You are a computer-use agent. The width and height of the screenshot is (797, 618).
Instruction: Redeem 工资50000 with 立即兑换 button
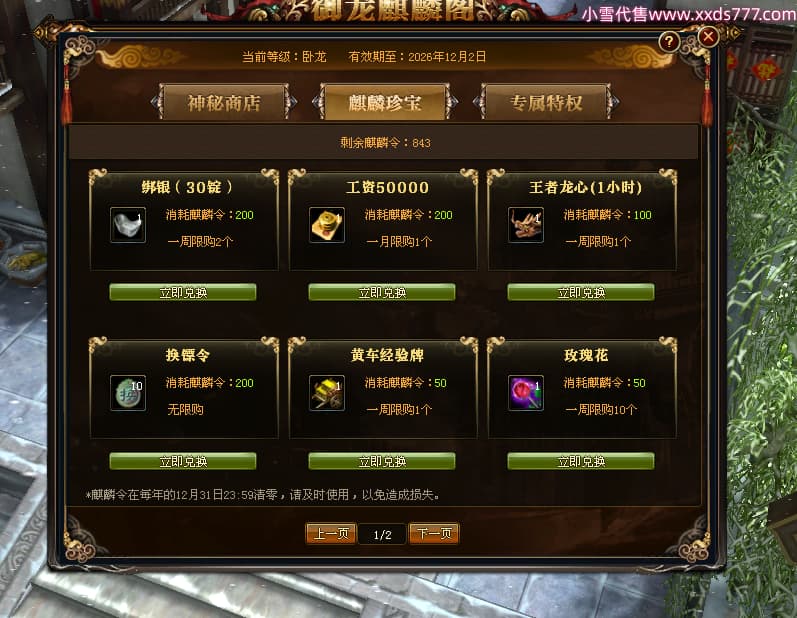382,292
